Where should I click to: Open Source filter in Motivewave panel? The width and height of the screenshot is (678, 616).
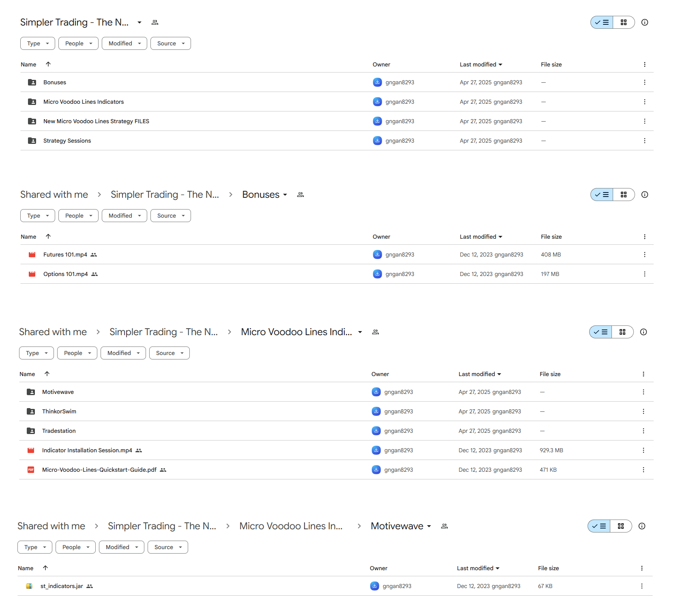167,547
